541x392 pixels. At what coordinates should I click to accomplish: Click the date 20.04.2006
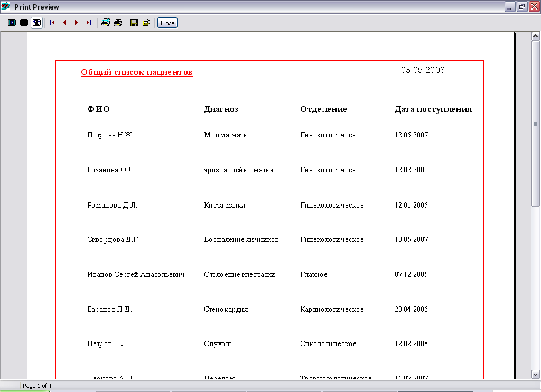(x=411, y=309)
